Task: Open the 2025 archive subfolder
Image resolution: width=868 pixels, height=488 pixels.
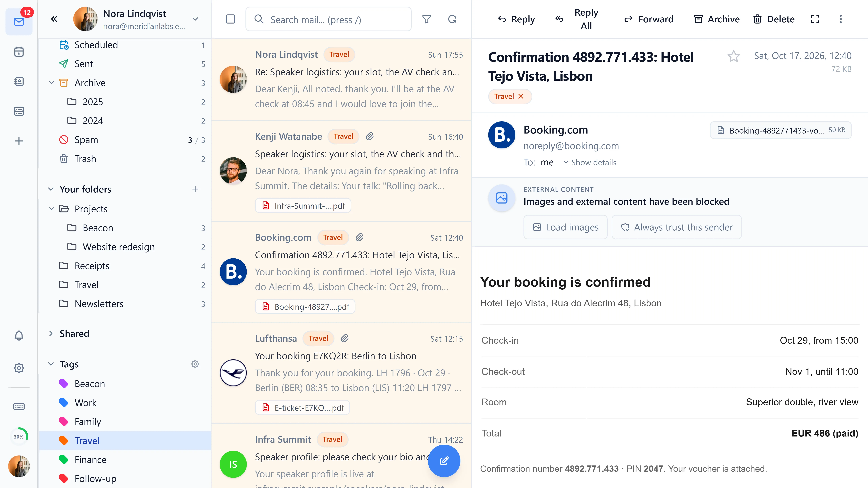Action: [x=125, y=102]
